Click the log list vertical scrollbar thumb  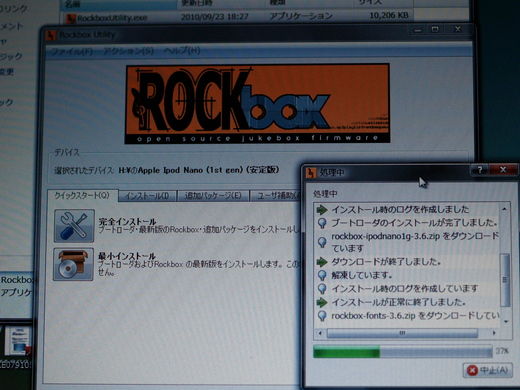(x=505, y=280)
